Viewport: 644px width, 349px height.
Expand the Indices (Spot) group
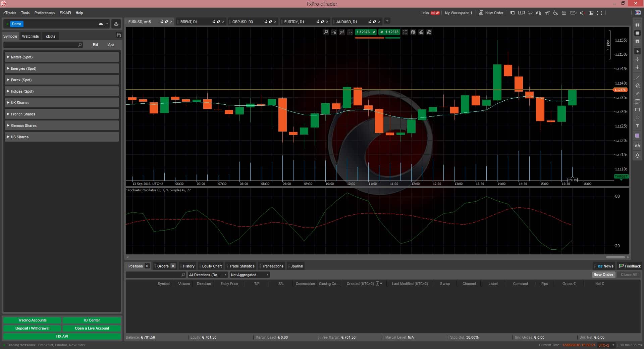[62, 91]
